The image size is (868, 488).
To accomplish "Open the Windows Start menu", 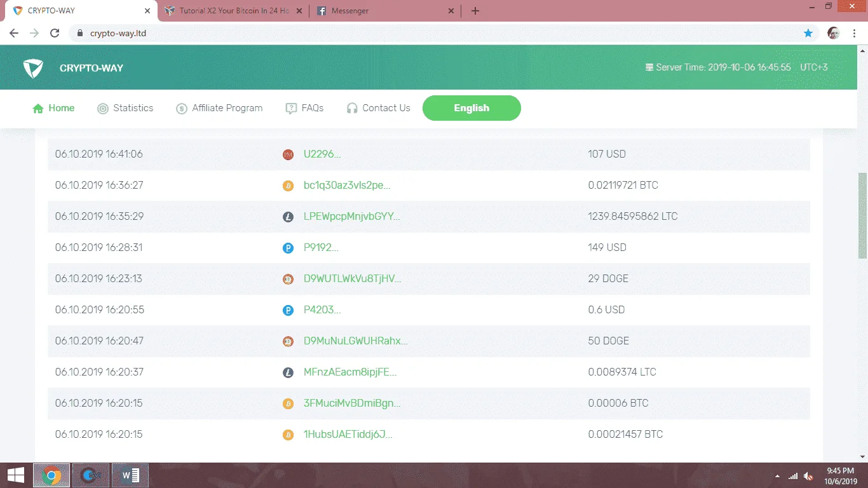I will [16, 475].
